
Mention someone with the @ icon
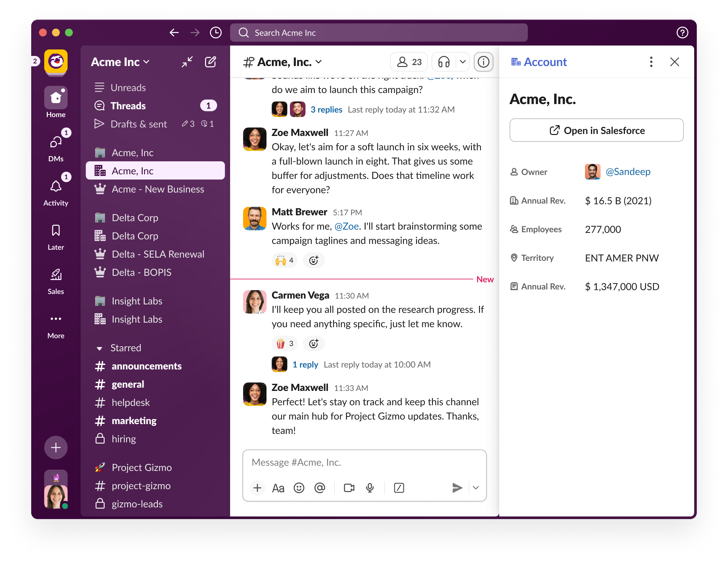pyautogui.click(x=320, y=488)
